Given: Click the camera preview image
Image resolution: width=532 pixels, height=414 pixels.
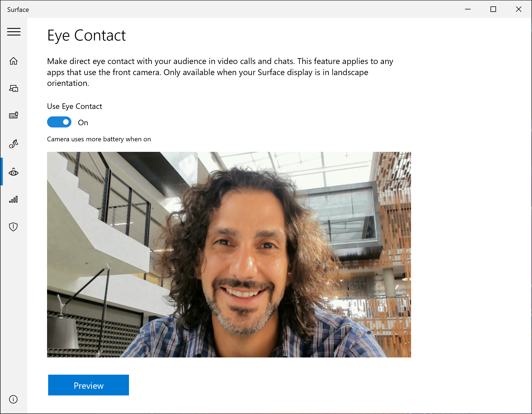Looking at the screenshot, I should (229, 254).
